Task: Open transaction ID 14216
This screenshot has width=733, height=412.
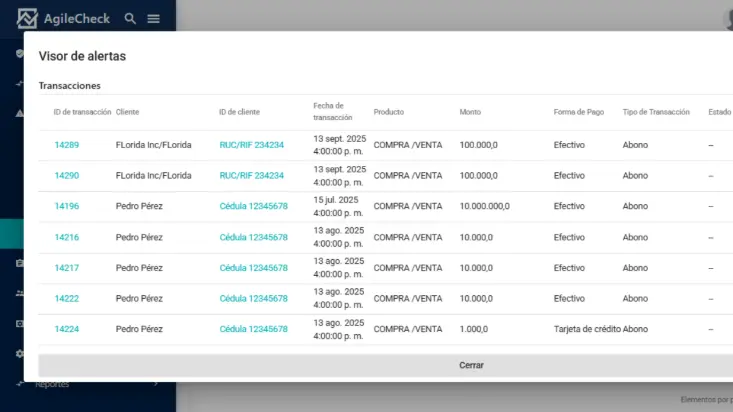Action: pos(66,237)
